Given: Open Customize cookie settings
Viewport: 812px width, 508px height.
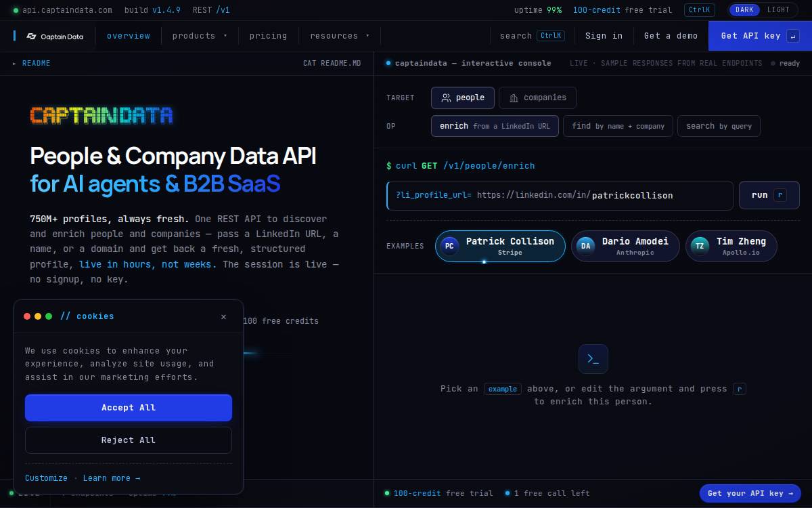Looking at the screenshot, I should [x=46, y=478].
